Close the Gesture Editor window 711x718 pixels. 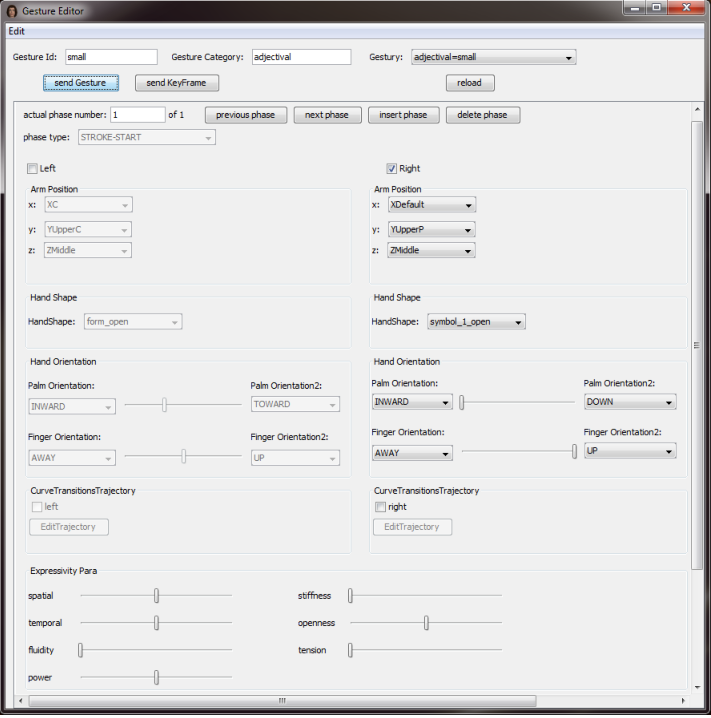(686, 7)
